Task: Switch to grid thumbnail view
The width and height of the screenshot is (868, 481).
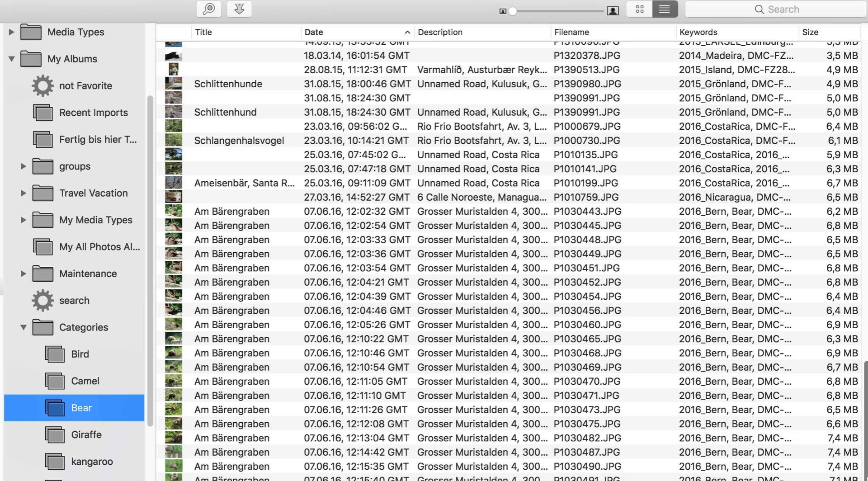Action: (639, 9)
